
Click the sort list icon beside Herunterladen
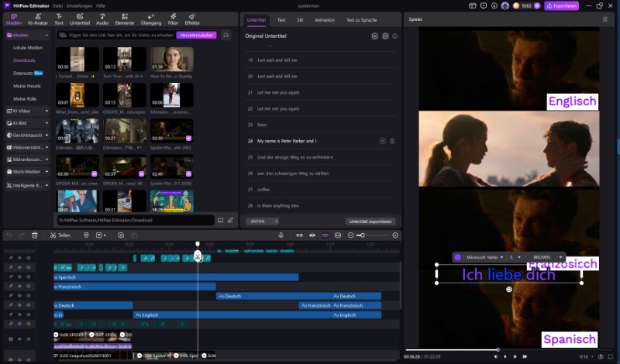[226, 35]
